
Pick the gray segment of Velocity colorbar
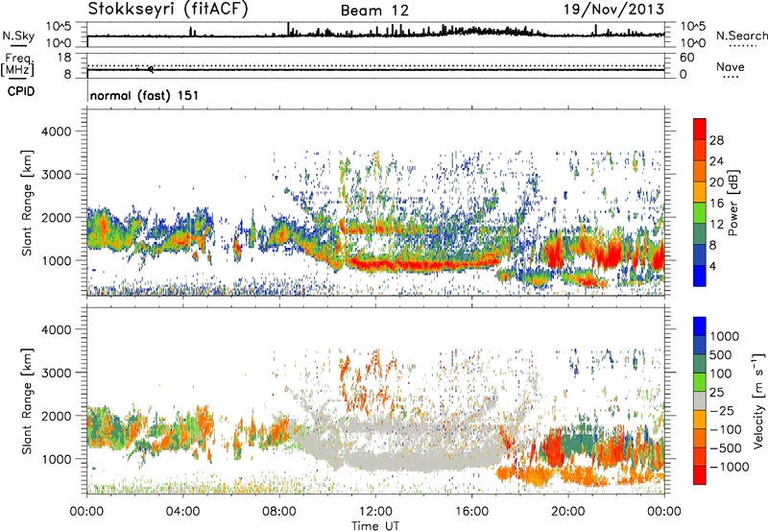(700, 400)
